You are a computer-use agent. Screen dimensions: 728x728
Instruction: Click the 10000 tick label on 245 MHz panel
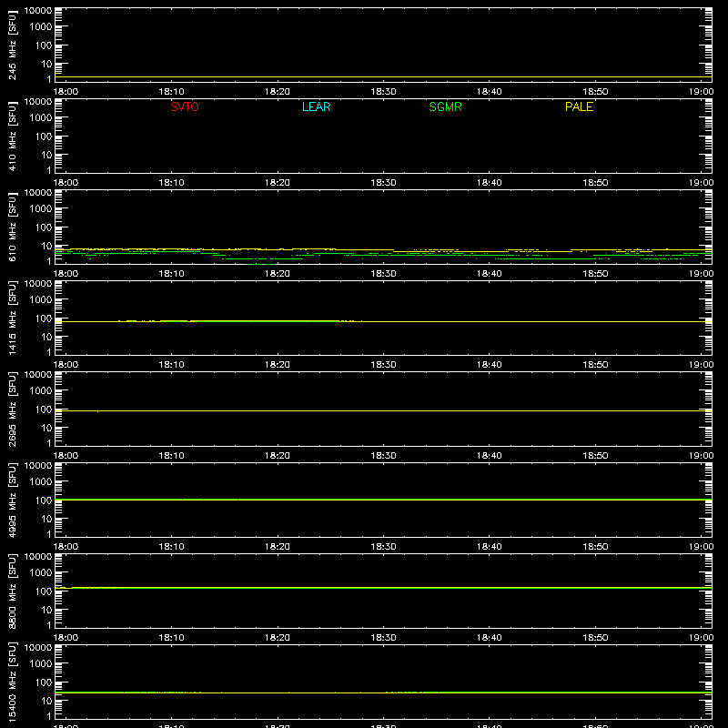point(38,11)
